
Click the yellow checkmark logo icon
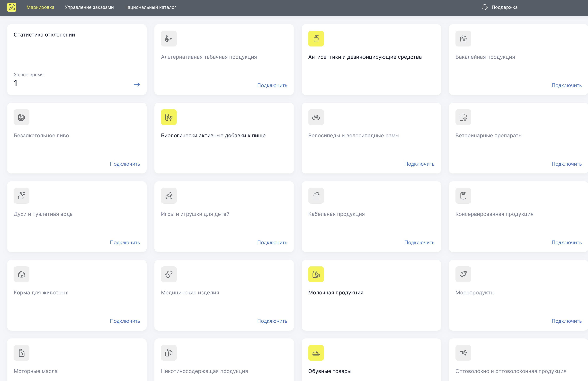(12, 7)
